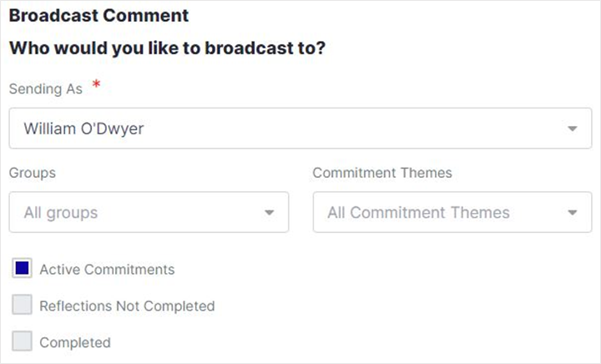Open the William O'Dwyer sender dropdown

[300, 129]
